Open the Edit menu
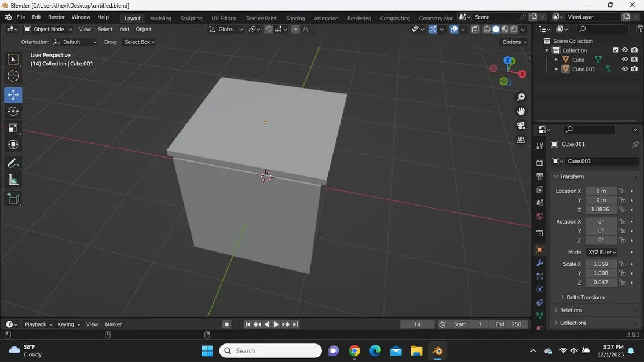 [36, 17]
